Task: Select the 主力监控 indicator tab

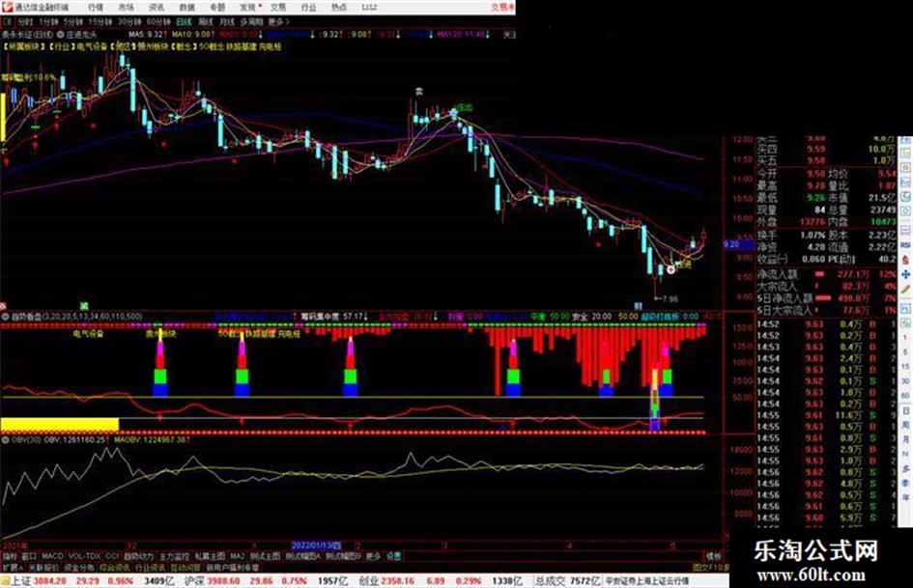Action: [174, 556]
